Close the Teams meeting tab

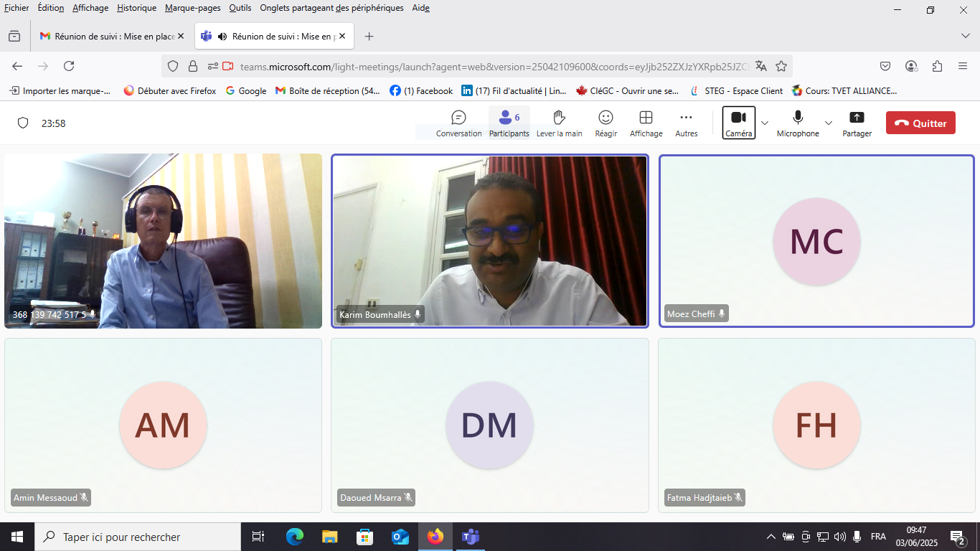click(342, 36)
